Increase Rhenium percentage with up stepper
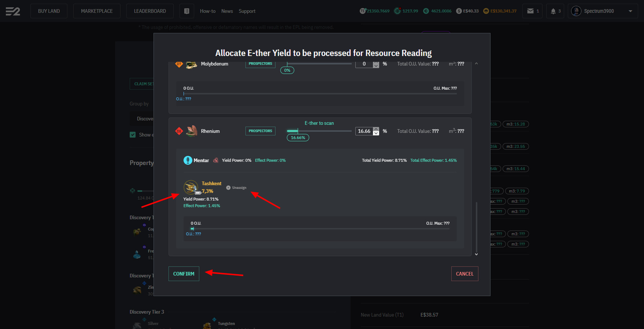644x329 pixels. click(376, 129)
